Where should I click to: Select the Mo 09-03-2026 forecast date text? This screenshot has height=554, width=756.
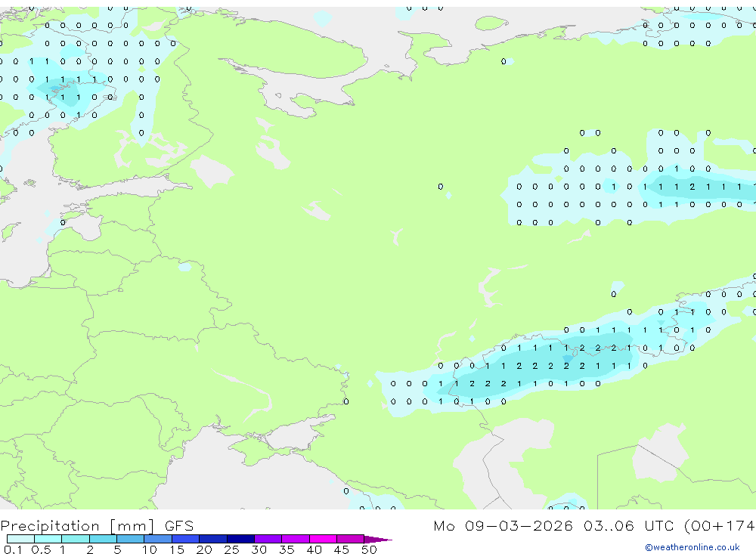[503, 525]
